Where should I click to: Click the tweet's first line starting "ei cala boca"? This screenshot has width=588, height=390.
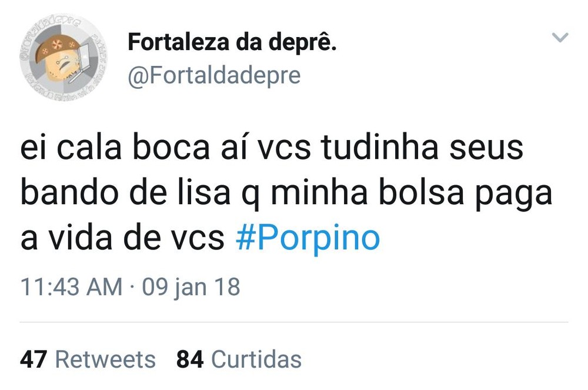[x=272, y=148]
